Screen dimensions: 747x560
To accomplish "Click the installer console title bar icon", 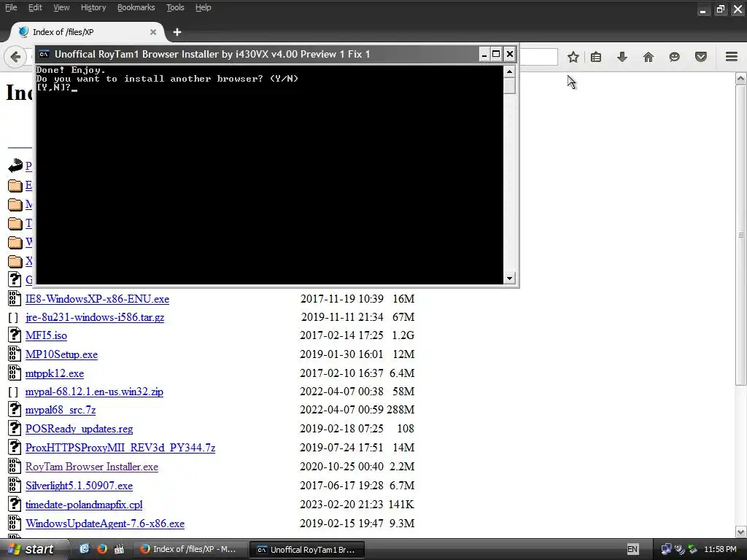I will pyautogui.click(x=44, y=54).
